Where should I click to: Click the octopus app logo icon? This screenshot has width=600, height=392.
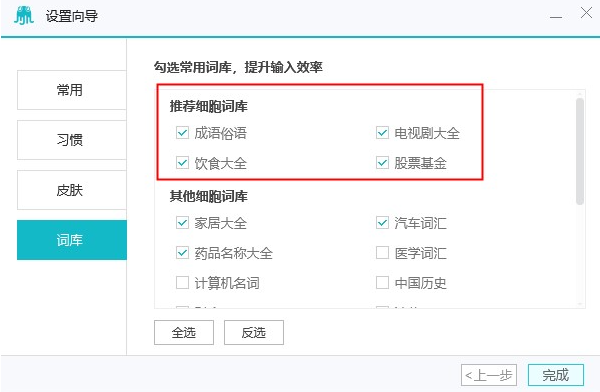[x=24, y=16]
